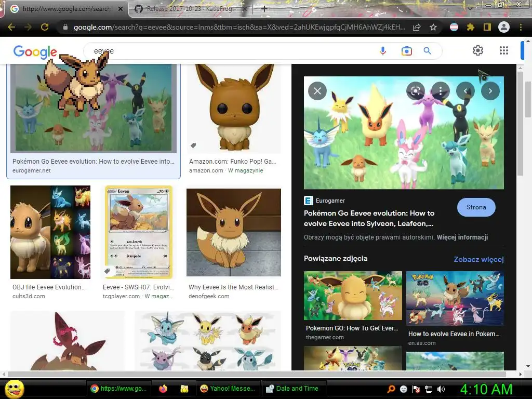Image resolution: width=532 pixels, height=399 pixels.
Task: Click the 4:10 AM clock
Action: click(486, 389)
